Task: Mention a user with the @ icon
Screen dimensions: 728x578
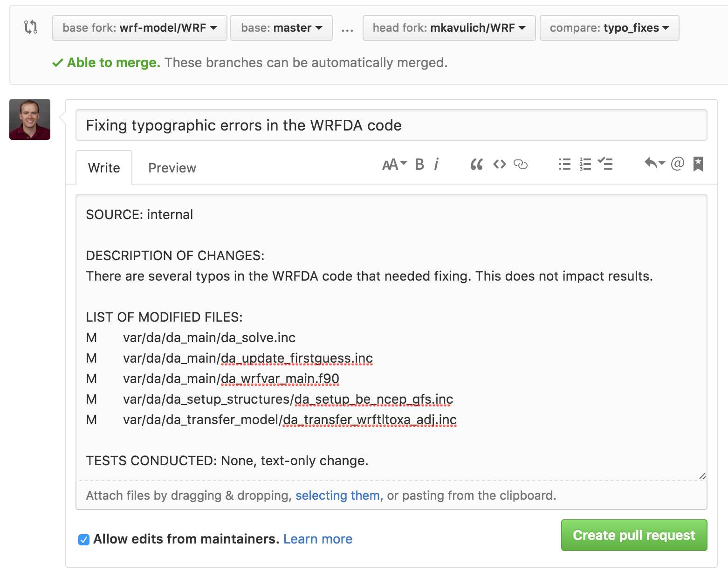Action: (x=677, y=164)
